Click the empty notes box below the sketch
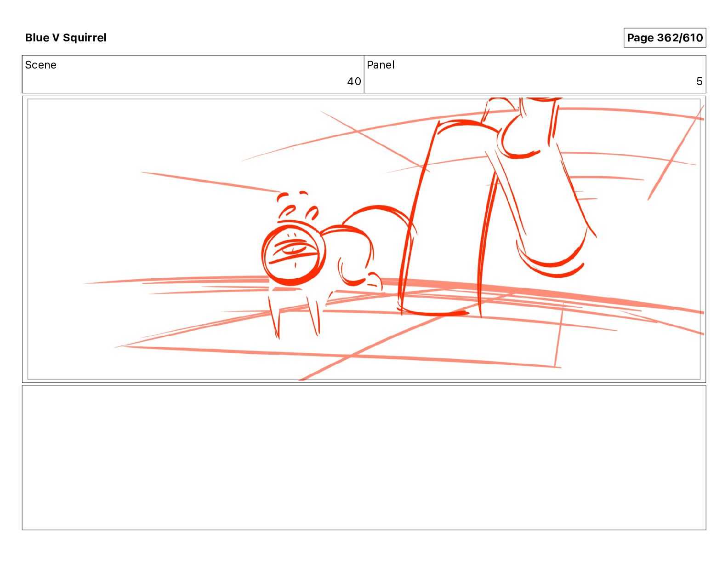 click(x=364, y=458)
